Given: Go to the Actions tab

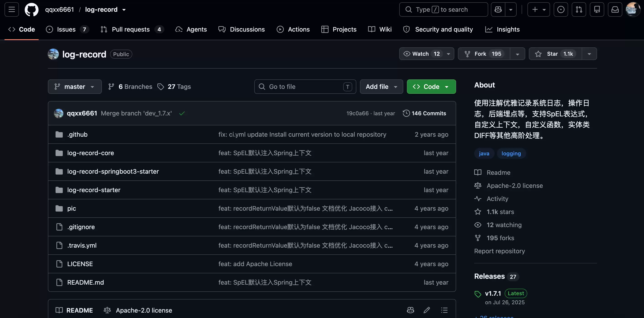Looking at the screenshot, I should (293, 30).
